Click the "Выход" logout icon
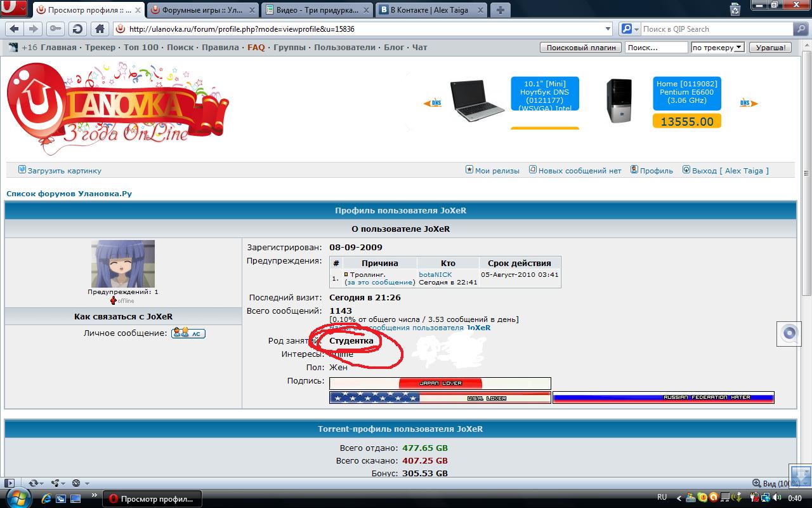The height and width of the screenshot is (508, 812). coord(686,170)
